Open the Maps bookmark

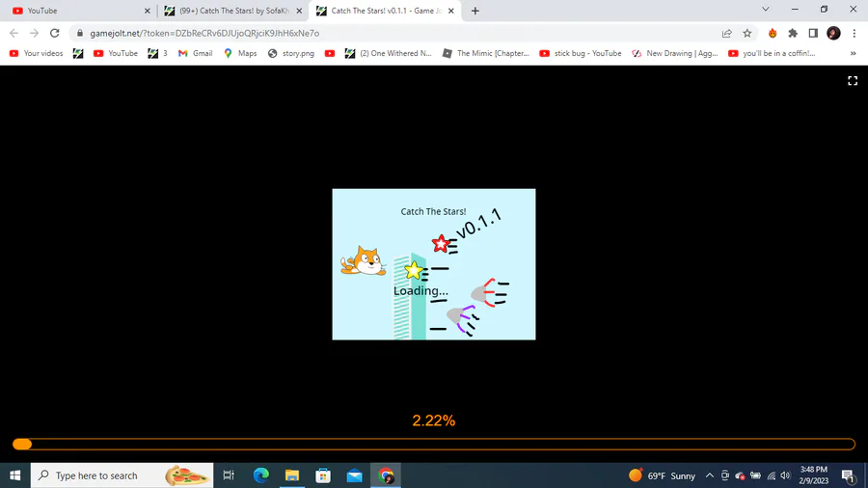(x=240, y=54)
